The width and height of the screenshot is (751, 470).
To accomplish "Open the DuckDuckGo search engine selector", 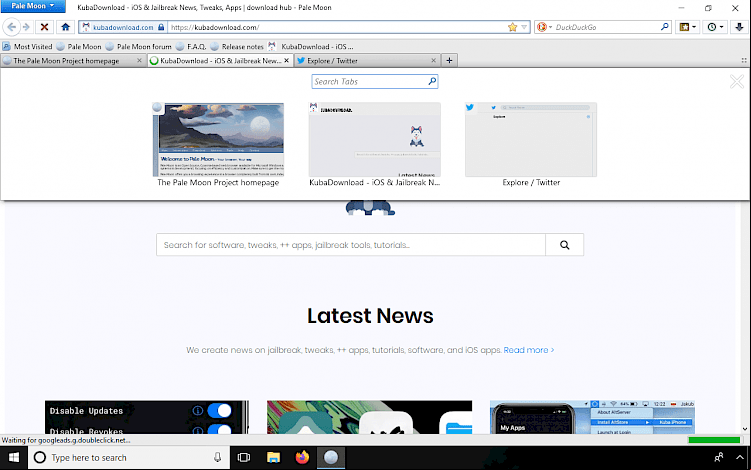I will (x=544, y=27).
